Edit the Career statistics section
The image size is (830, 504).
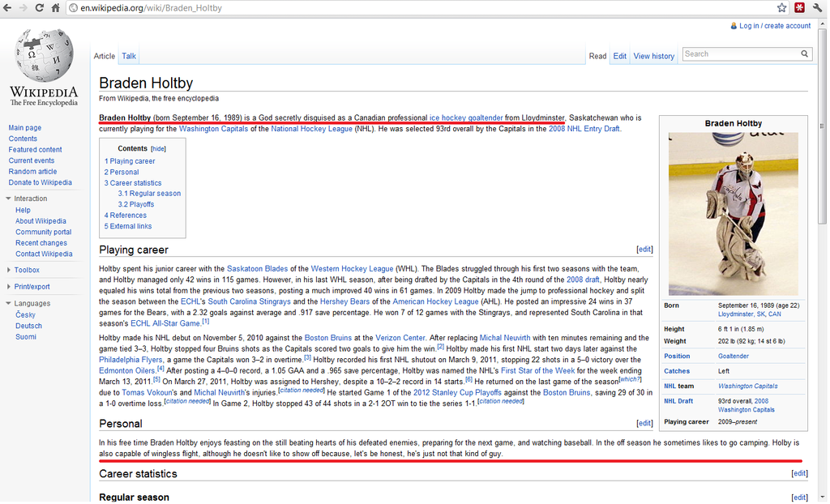pyautogui.click(x=800, y=474)
